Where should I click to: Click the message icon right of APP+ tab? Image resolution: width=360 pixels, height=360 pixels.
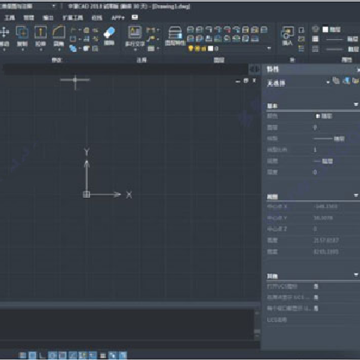(x=135, y=17)
